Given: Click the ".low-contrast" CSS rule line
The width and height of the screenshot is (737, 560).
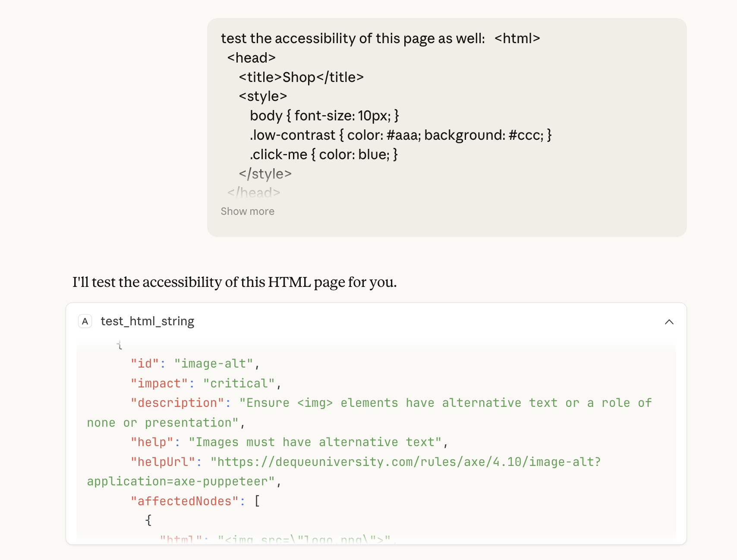Looking at the screenshot, I should click(400, 135).
